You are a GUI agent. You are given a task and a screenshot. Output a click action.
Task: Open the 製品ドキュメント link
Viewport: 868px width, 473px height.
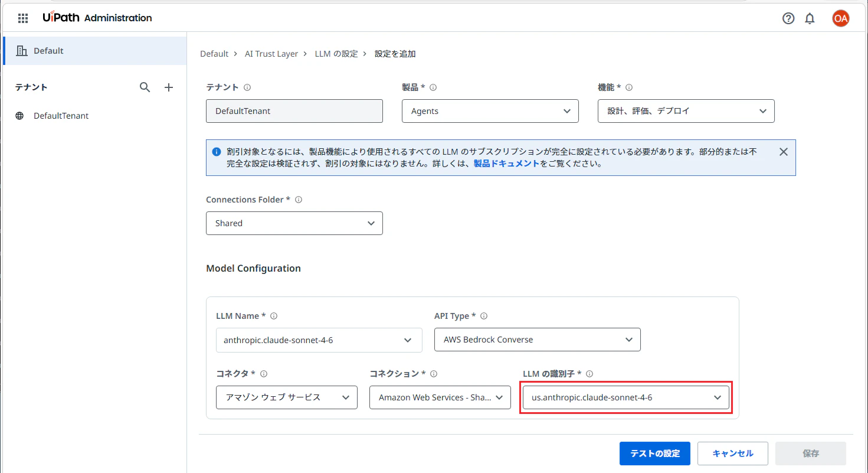pyautogui.click(x=506, y=164)
